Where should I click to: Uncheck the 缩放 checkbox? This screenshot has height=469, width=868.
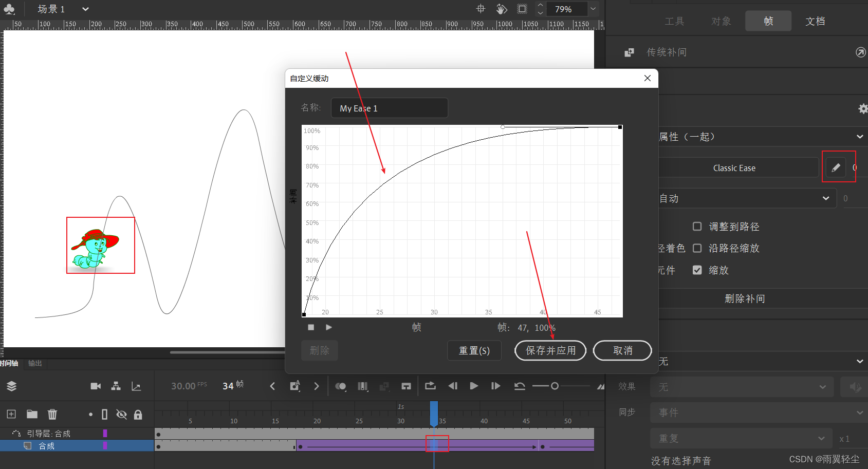point(697,270)
